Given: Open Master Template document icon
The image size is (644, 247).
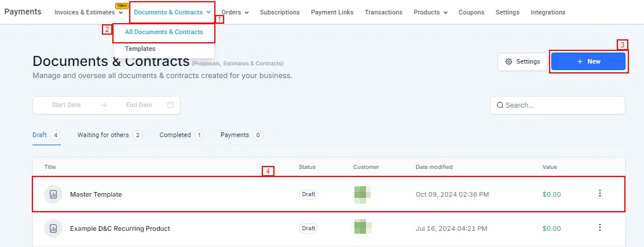Looking at the screenshot, I should click(x=53, y=194).
